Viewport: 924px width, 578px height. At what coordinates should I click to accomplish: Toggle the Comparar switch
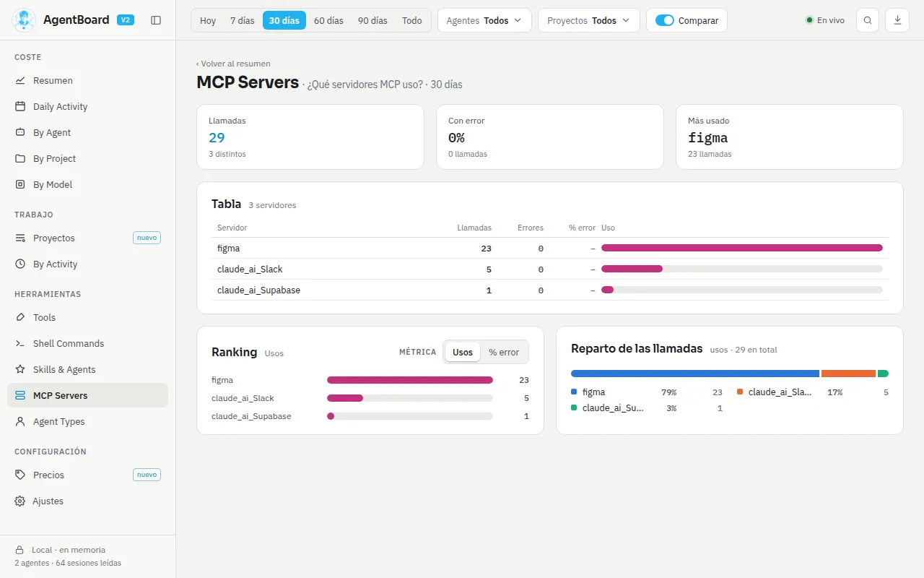click(664, 20)
